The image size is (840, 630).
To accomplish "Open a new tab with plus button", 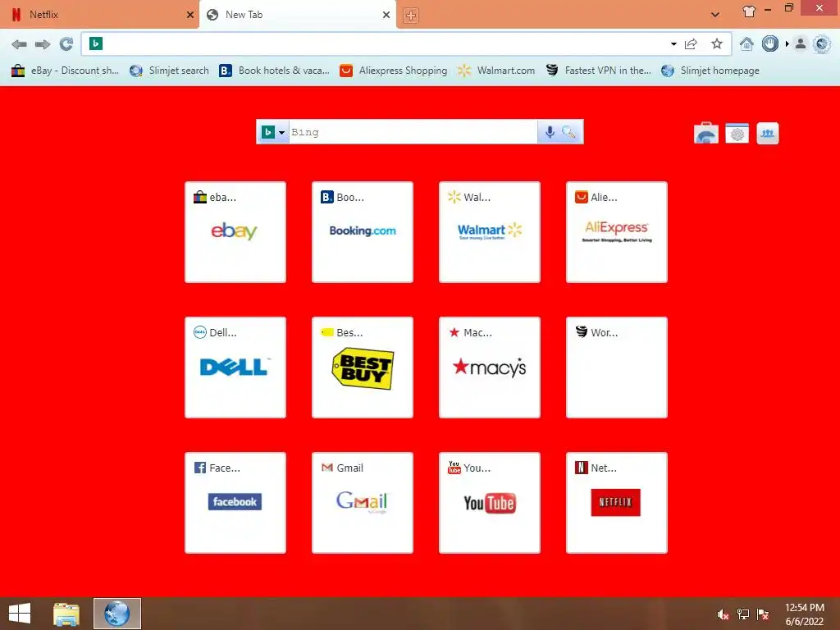I will click(411, 16).
